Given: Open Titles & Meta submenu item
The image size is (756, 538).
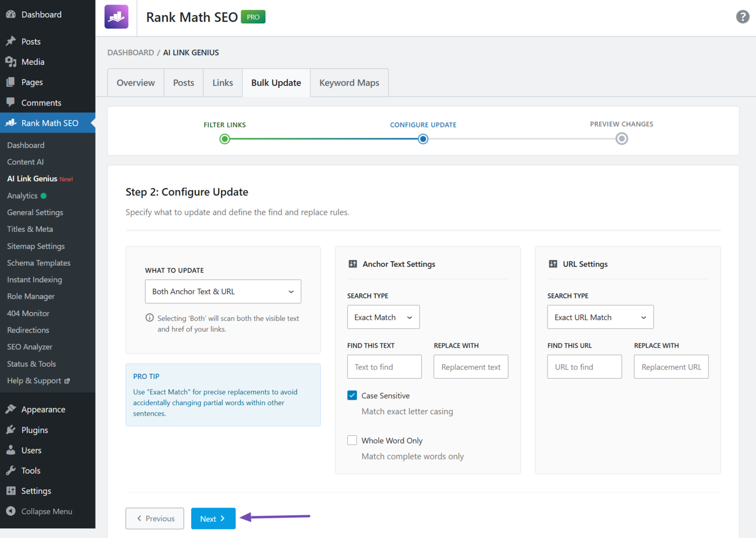Looking at the screenshot, I should point(30,229).
